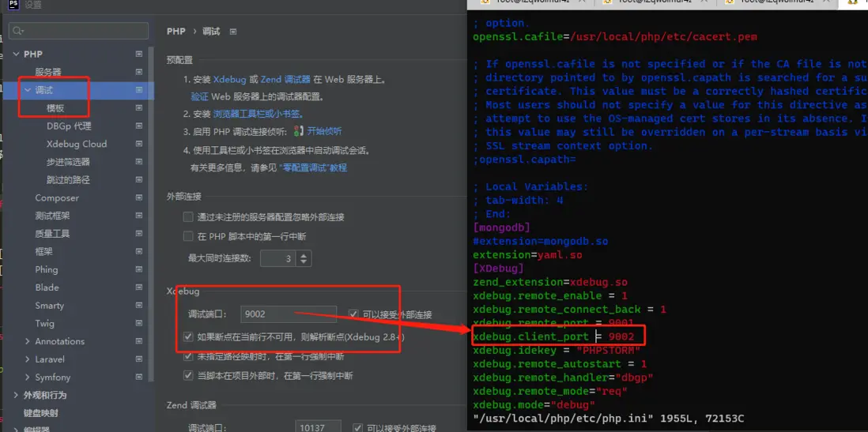This screenshot has width=868, height=432.
Task: Click project-level icon beside Annotations row
Action: (x=139, y=341)
